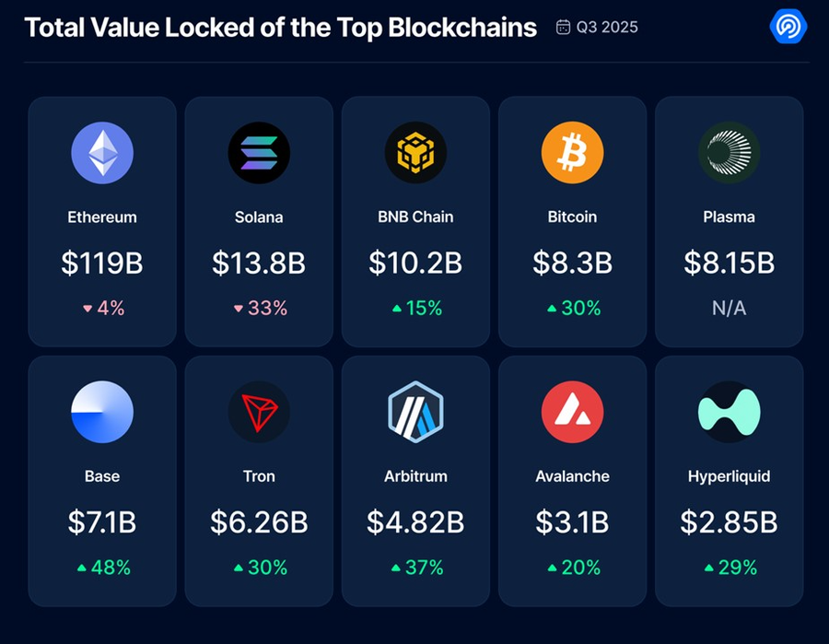Click the Hyperliquid name label

tap(729, 476)
